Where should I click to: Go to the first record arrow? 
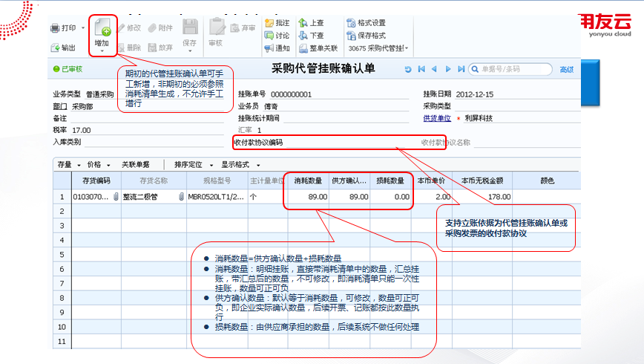421,69
